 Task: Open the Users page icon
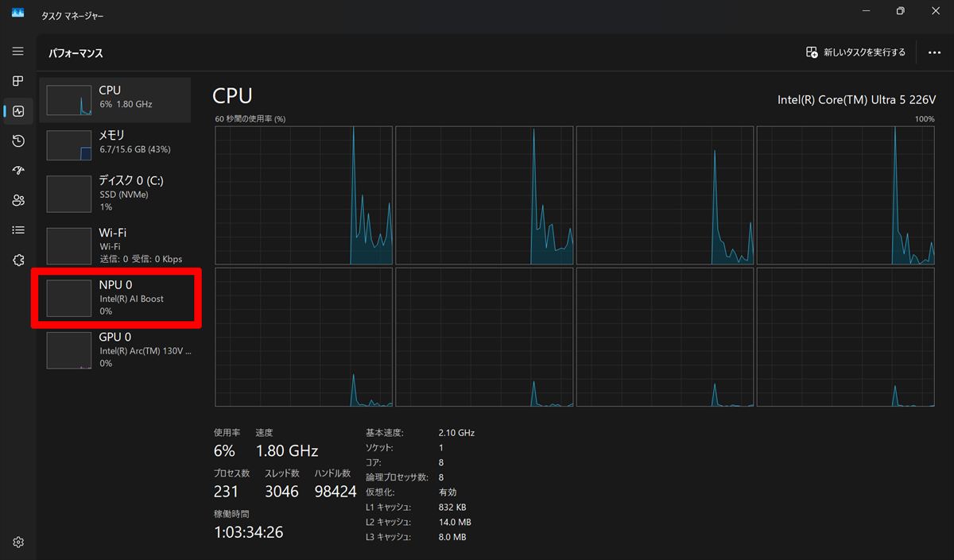pos(18,200)
